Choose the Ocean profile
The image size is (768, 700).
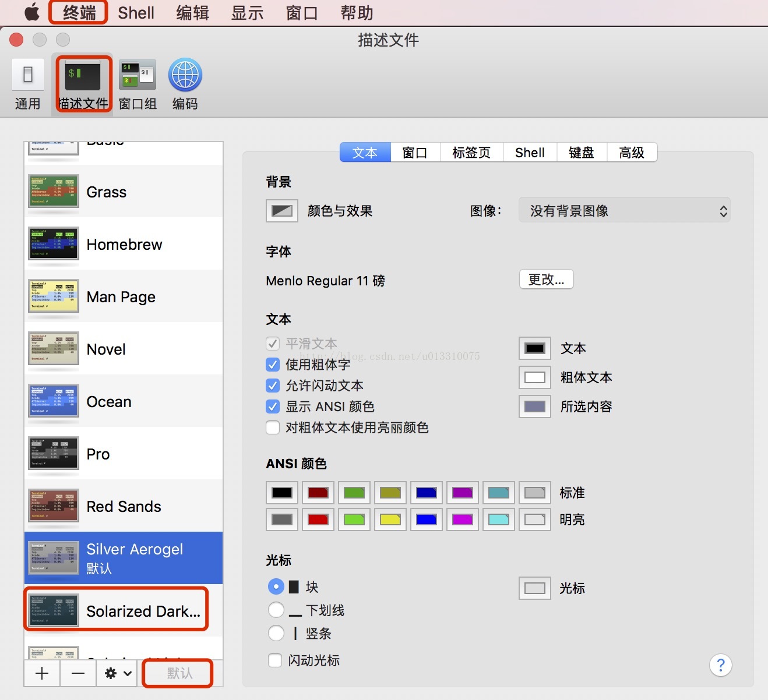click(x=124, y=401)
